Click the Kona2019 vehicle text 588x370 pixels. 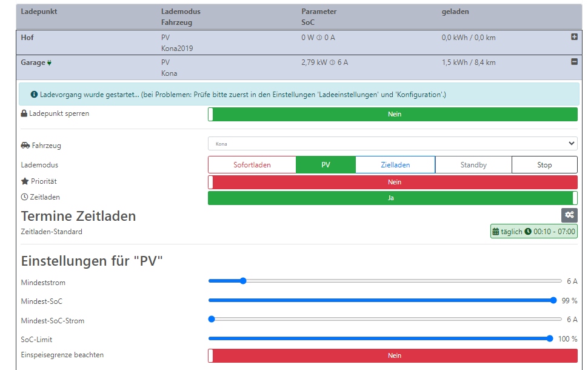click(177, 49)
